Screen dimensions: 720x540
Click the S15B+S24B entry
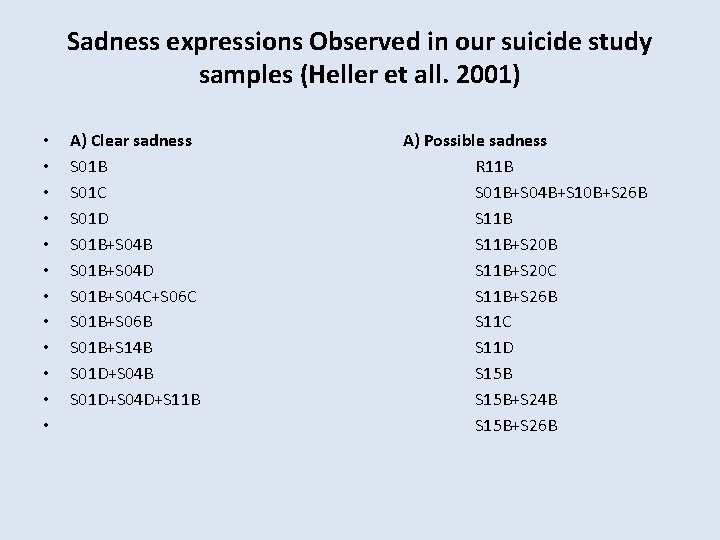(516, 399)
